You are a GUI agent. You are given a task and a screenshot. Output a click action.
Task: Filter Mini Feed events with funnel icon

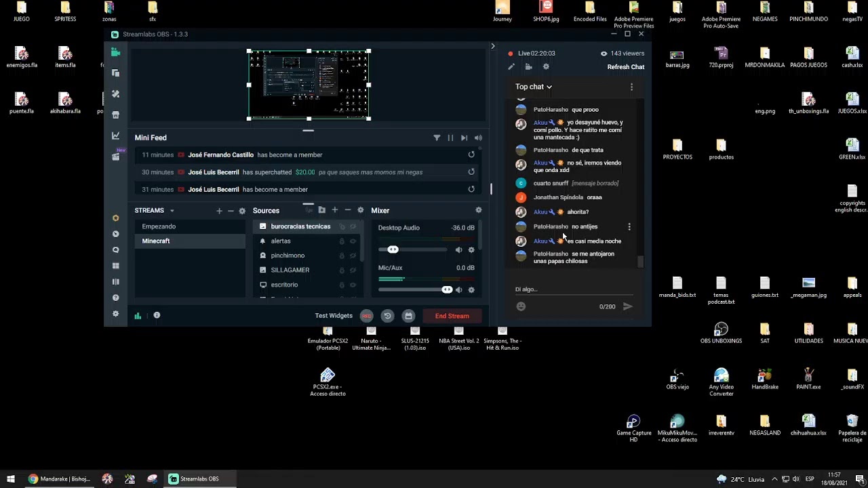(437, 138)
